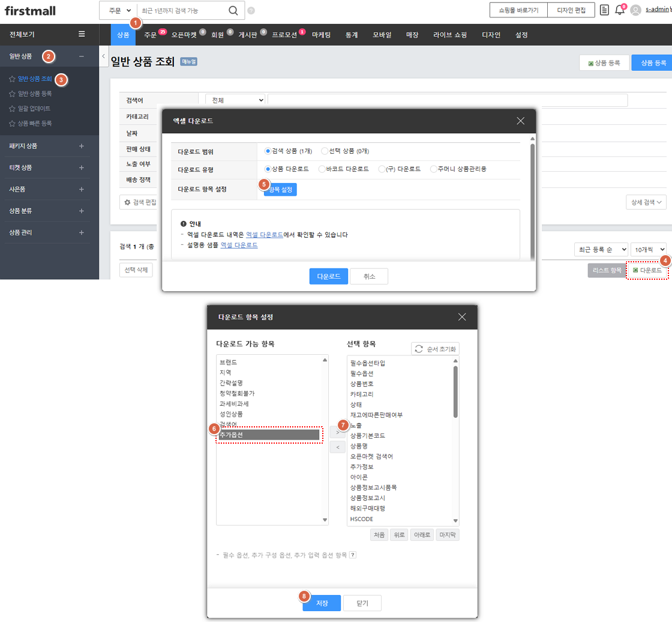
Task: Close the 엑셀 다운로드 dialog
Action: [x=520, y=121]
